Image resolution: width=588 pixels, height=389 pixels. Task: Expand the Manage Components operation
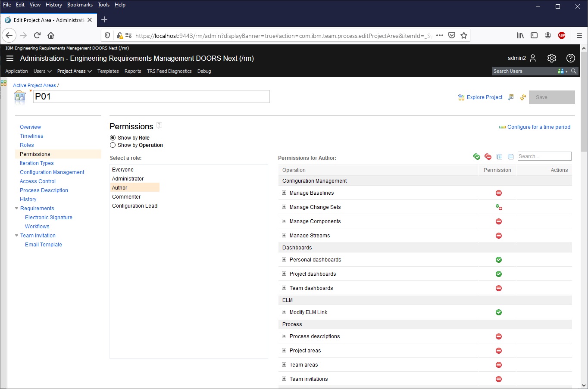(284, 221)
